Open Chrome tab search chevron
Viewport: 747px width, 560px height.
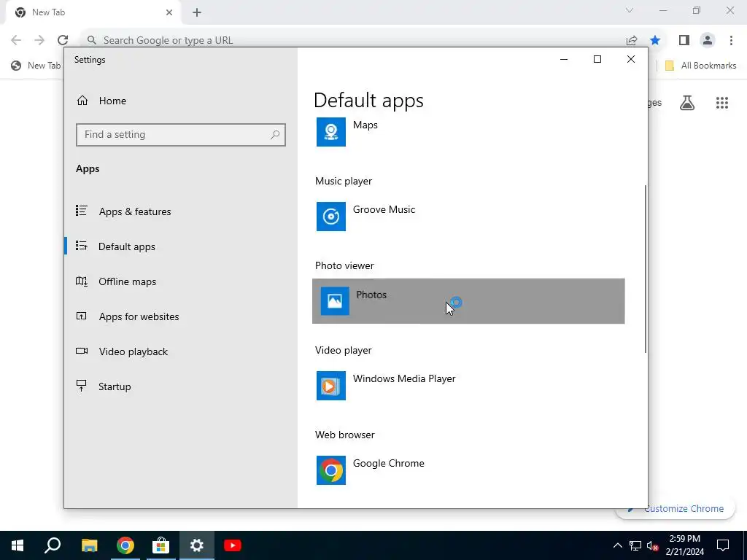(630, 10)
